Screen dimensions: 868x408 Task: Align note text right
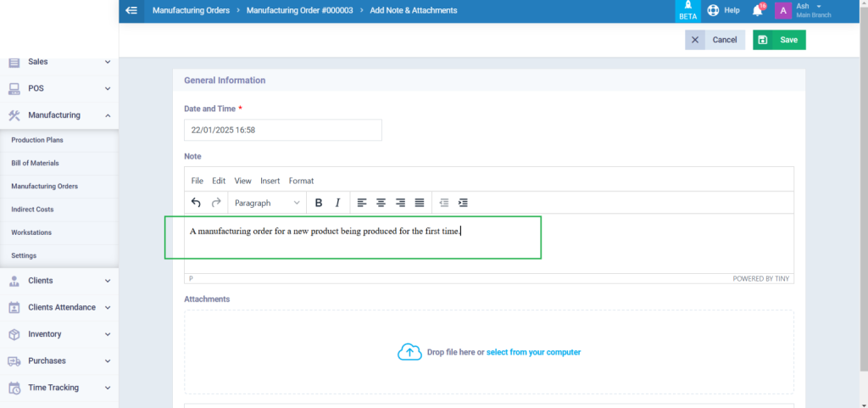click(400, 203)
